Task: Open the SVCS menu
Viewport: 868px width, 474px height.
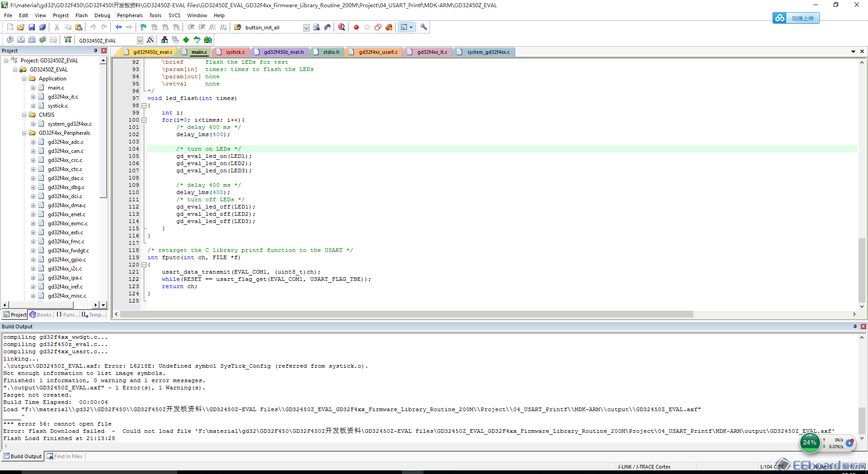Action: click(174, 15)
